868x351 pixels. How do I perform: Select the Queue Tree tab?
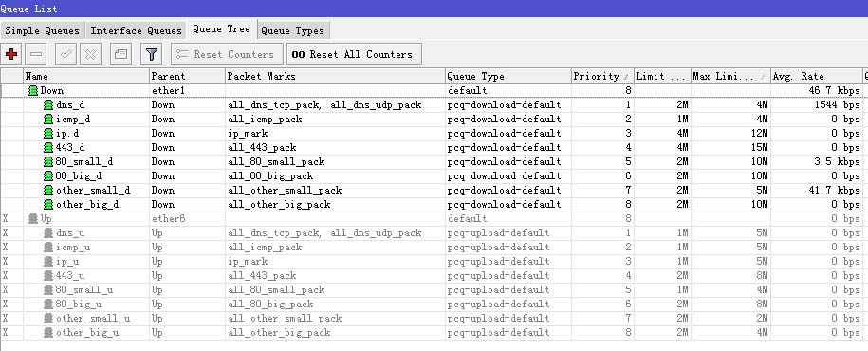[221, 29]
